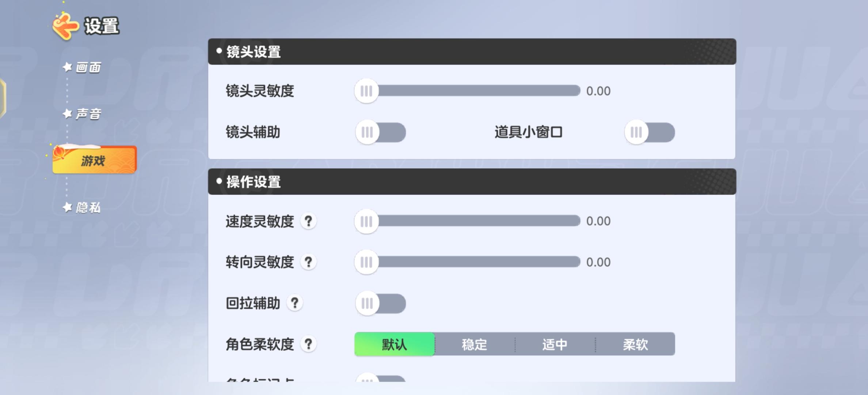868x395 pixels.
Task: Open the 隐私 settings section
Action: pos(88,207)
